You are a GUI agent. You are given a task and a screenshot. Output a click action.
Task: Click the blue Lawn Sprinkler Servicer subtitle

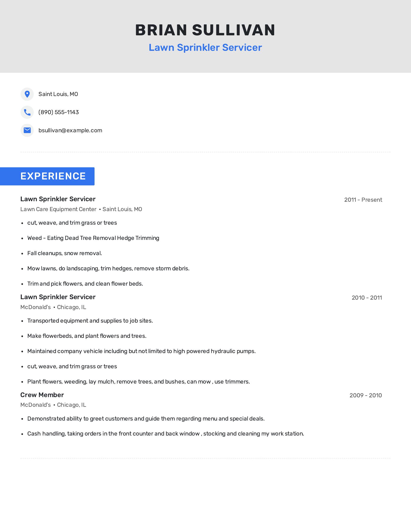click(x=205, y=47)
